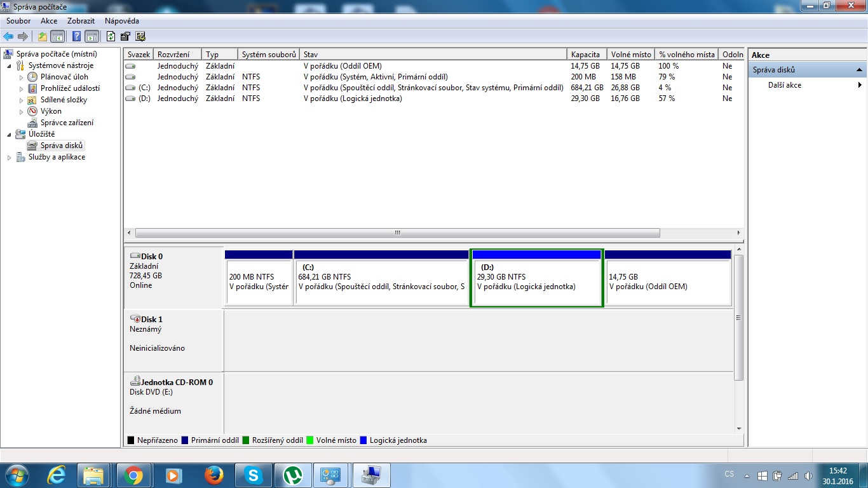Viewport: 868px width, 488px height.
Task: Click the volume list scroll-right arrow
Action: coord(738,233)
